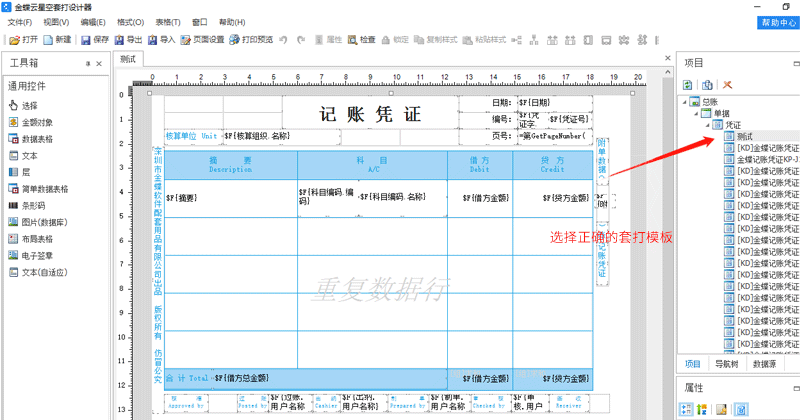This screenshot has width=800, height=420.
Task: Select 通用控件 group header in toolbox
Action: click(x=27, y=86)
